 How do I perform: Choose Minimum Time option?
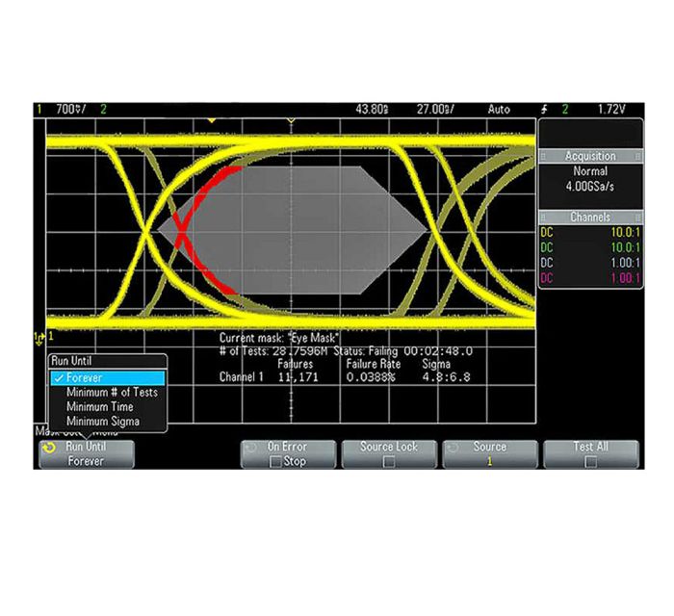click(108, 406)
